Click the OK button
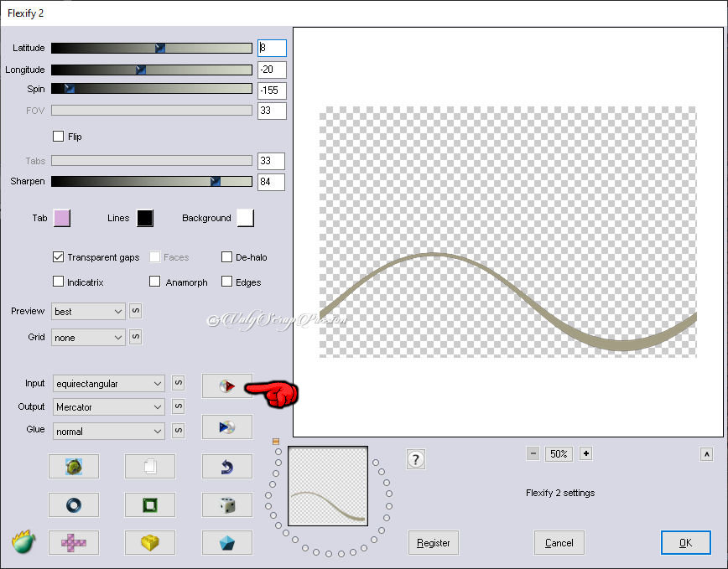Screen dimensions: 728x569 tap(685, 543)
